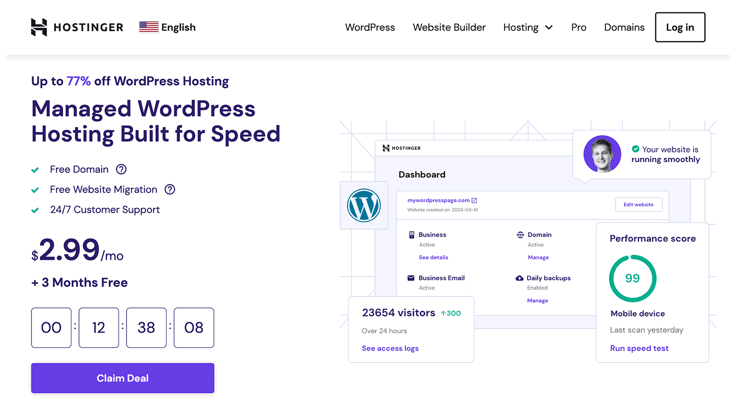This screenshot has width=736, height=400.
Task: Click the Daily backups cloud icon
Action: coord(519,278)
